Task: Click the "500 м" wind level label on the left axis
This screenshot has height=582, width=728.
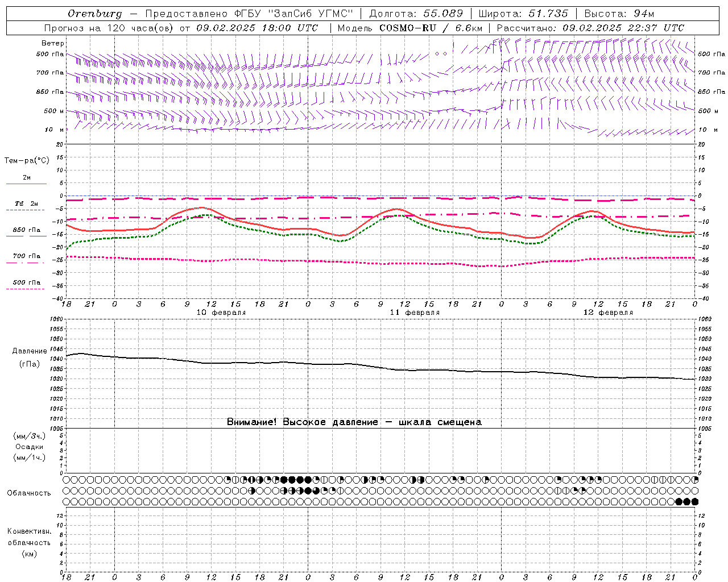Action: pos(54,111)
